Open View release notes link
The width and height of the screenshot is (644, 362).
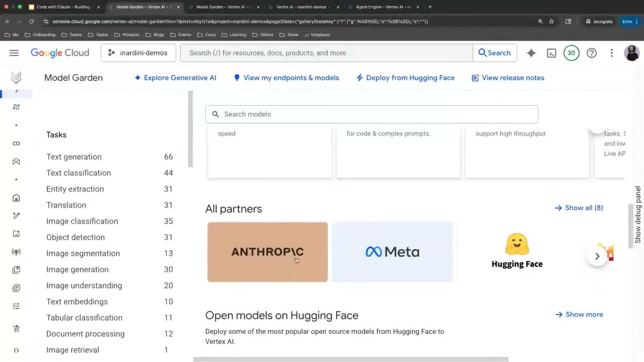point(508,78)
